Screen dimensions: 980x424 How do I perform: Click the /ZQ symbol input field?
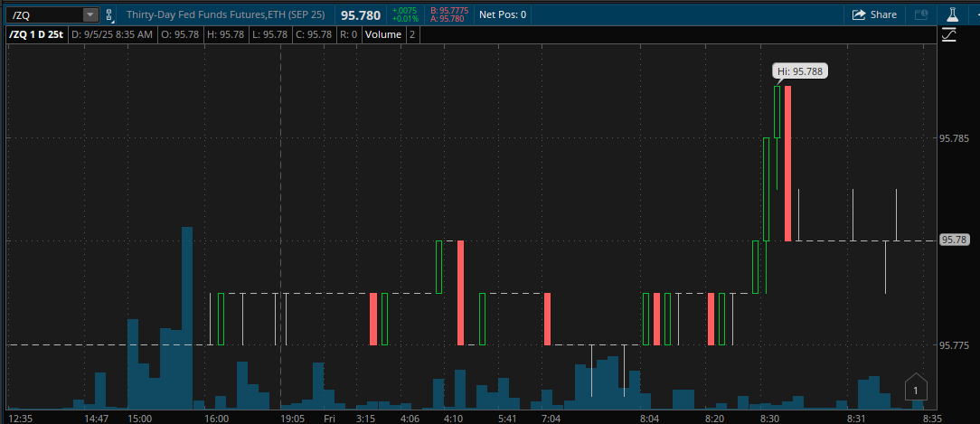(x=45, y=14)
